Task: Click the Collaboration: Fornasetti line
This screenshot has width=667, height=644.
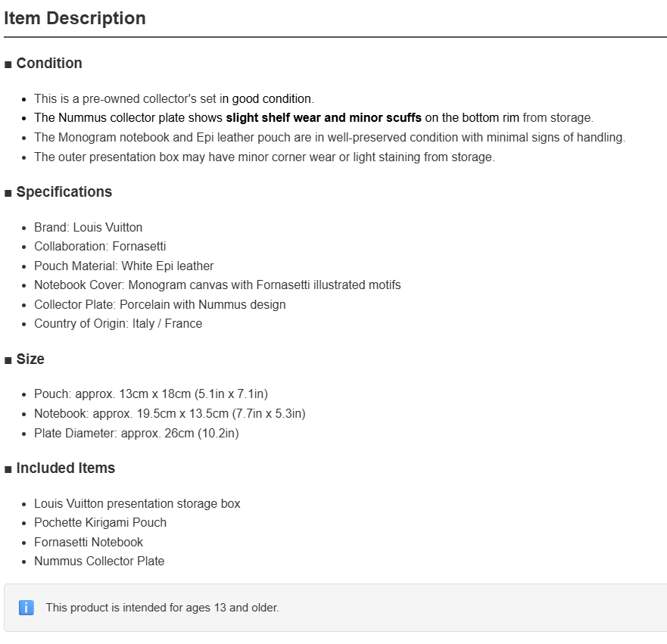Action: coord(100,247)
